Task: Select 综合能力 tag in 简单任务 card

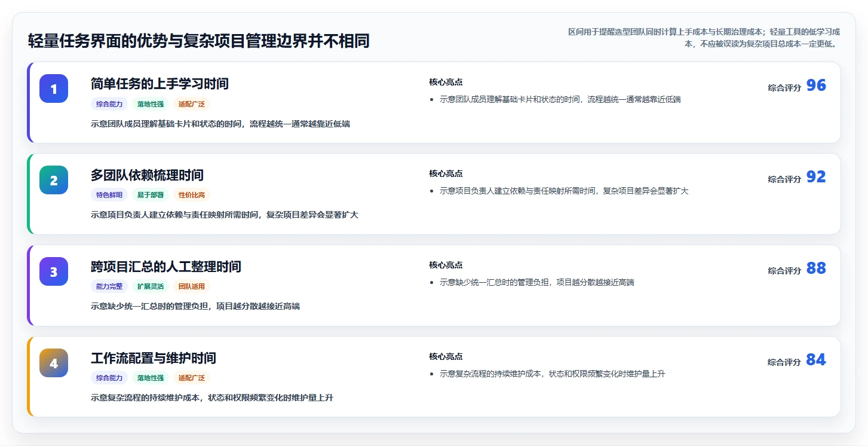Action: tap(109, 103)
